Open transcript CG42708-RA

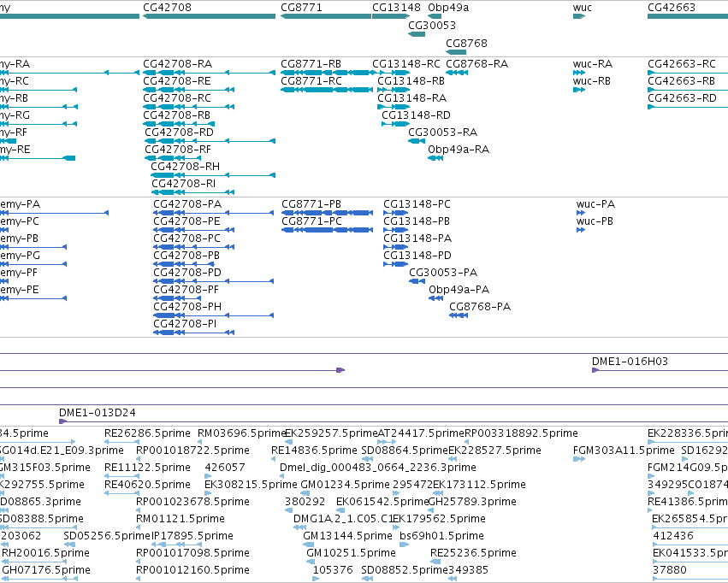point(209,73)
